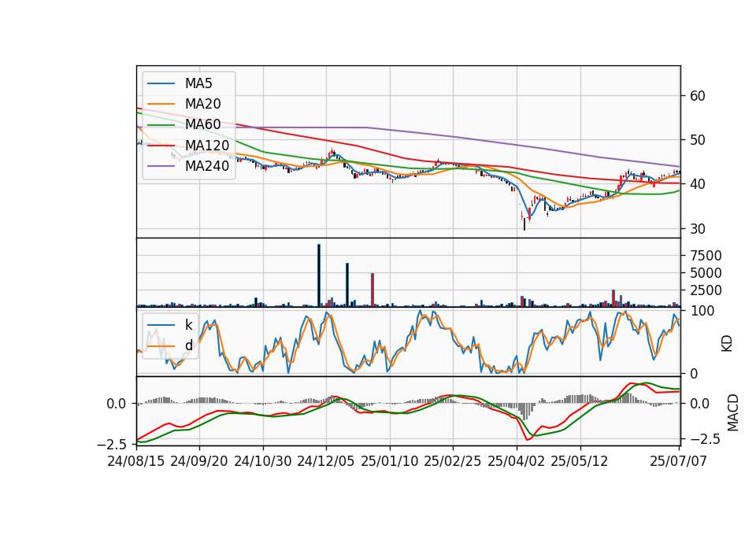Click the 25/05/12 date tick label
The width and height of the screenshot is (756, 543).
click(x=580, y=461)
